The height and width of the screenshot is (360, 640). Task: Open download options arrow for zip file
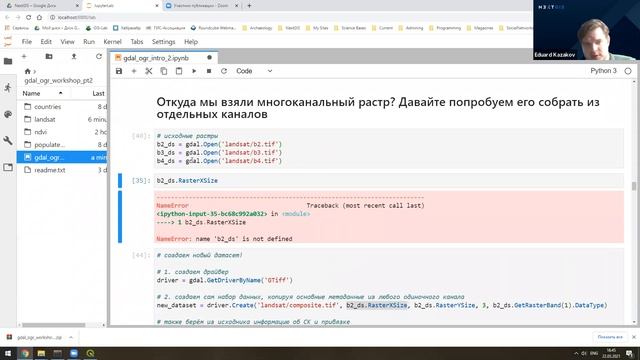tap(71, 338)
